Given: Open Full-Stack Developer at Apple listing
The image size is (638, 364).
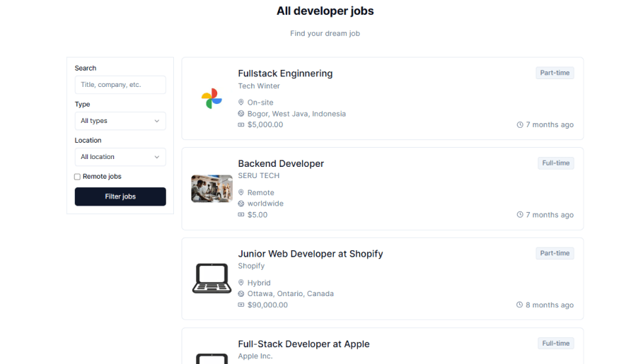Looking at the screenshot, I should 303,344.
